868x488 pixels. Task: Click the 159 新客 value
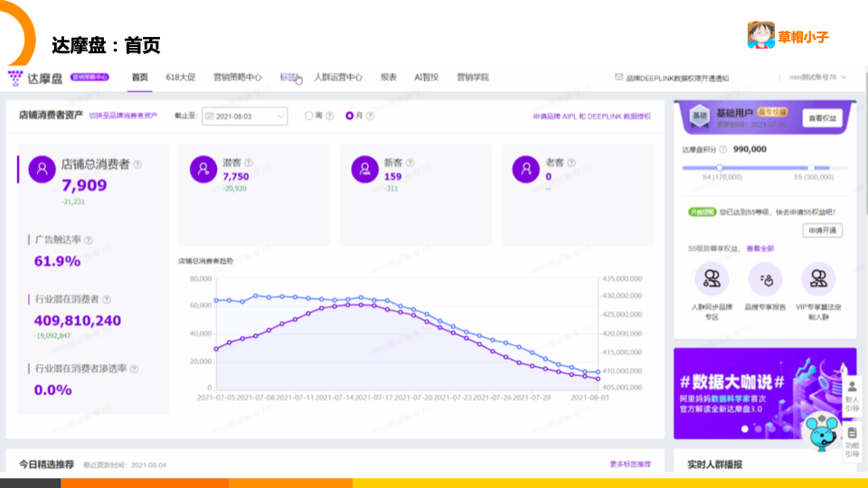pyautogui.click(x=392, y=176)
